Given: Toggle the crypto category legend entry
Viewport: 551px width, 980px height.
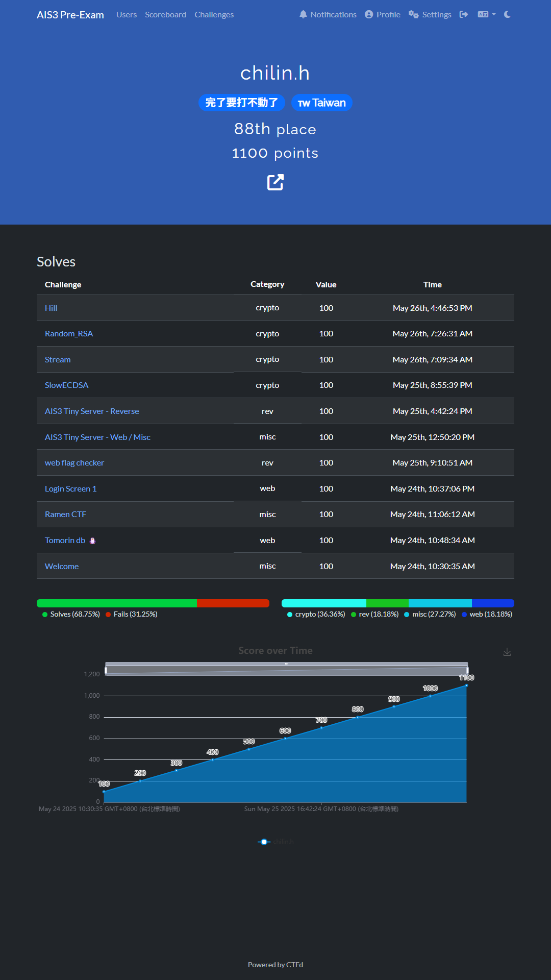Looking at the screenshot, I should 316,614.
